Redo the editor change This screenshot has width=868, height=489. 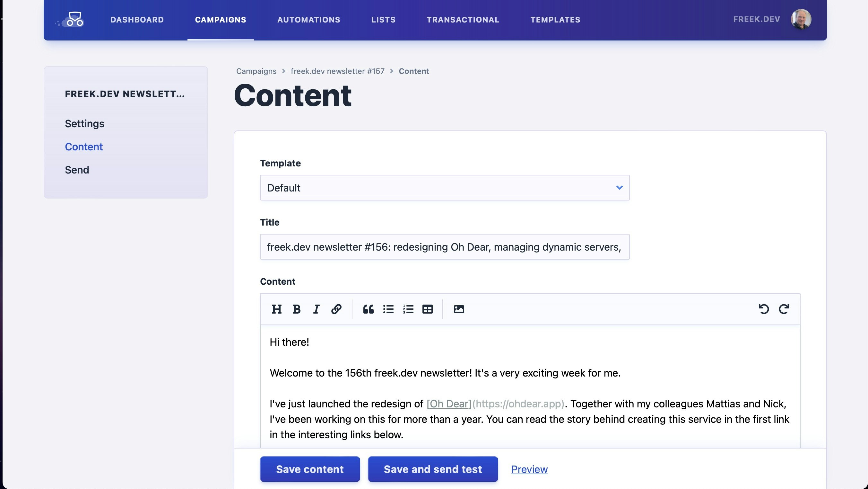[x=784, y=309]
